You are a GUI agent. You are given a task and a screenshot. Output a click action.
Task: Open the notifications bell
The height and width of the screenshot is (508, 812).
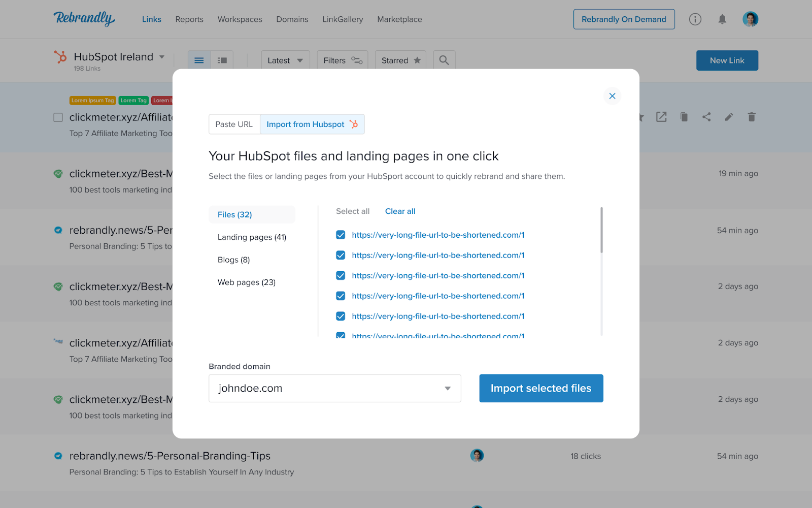coord(722,19)
